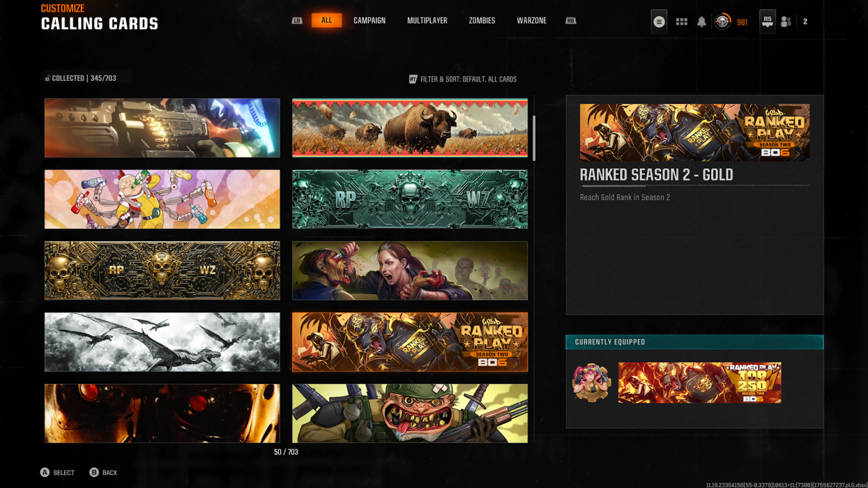Click the Select button label

click(63, 473)
